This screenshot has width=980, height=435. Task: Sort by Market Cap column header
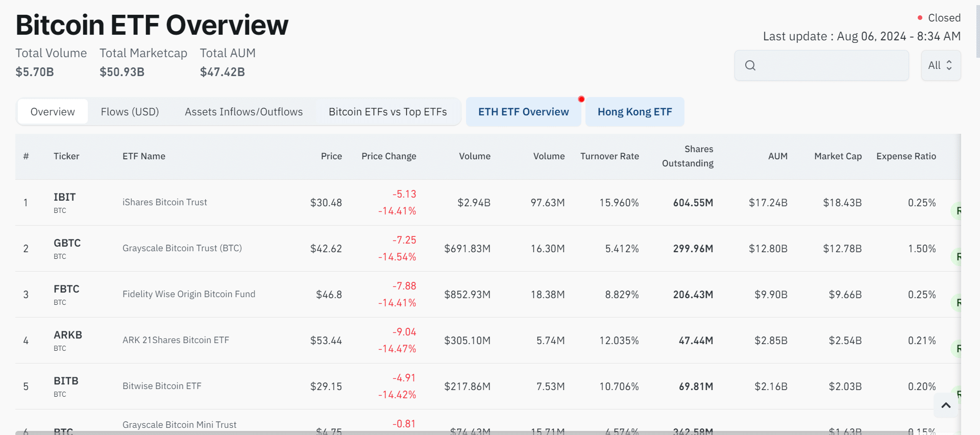[x=838, y=156]
